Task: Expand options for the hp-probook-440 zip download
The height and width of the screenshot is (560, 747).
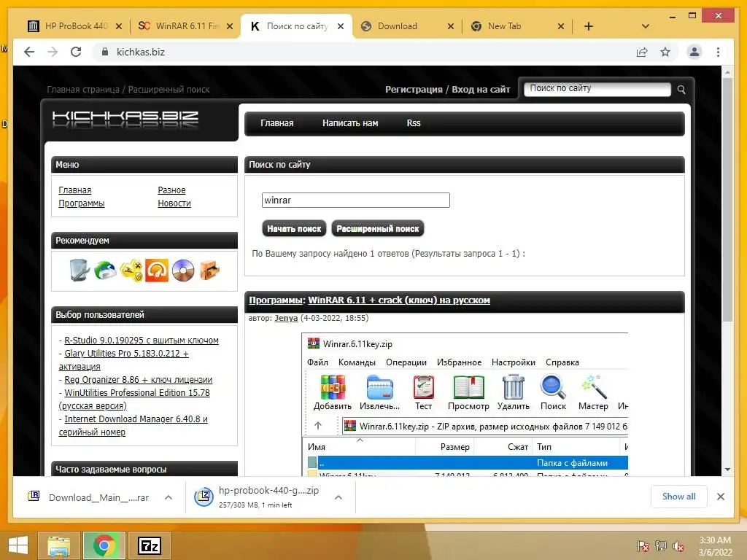Action: [x=338, y=497]
